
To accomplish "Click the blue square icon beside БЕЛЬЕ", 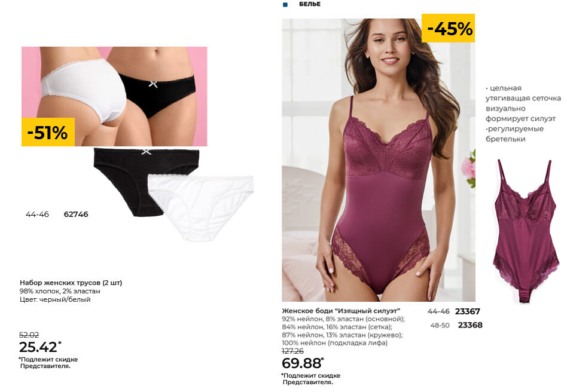I will click(x=285, y=5).
